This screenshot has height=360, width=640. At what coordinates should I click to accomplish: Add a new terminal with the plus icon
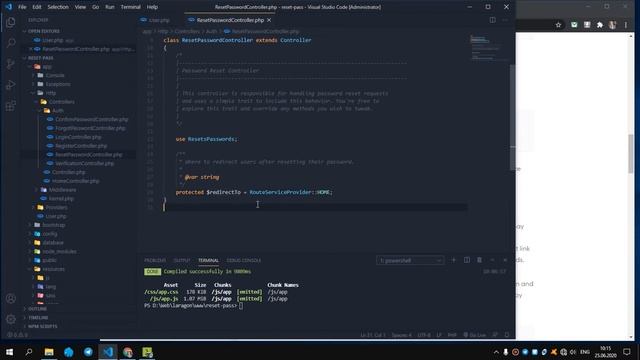(x=453, y=260)
